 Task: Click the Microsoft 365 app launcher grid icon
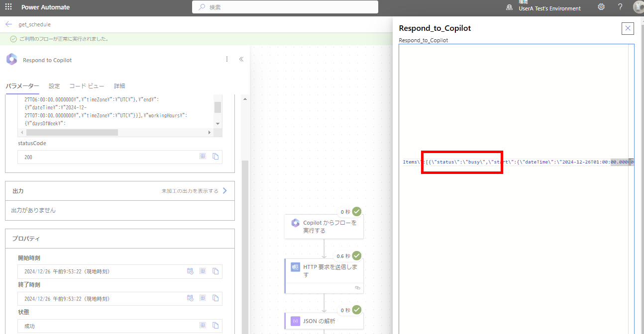click(x=7, y=6)
